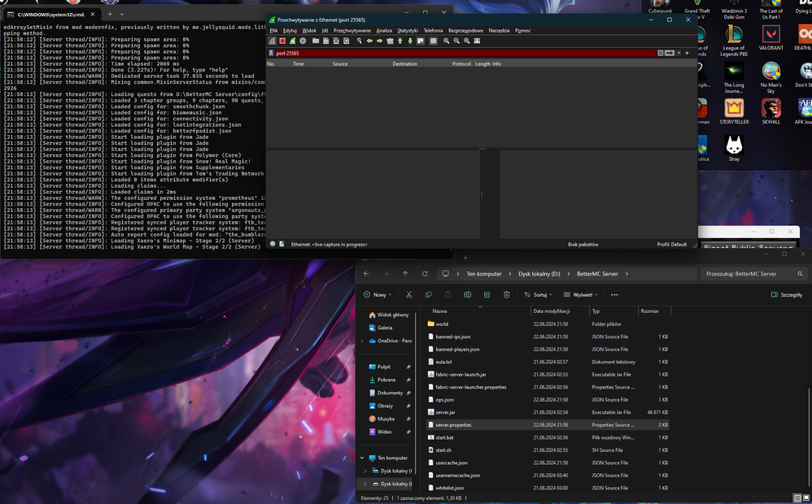Image resolution: width=812 pixels, height=504 pixels.
Task: Toggle the Szczegóły details pane
Action: coord(786,294)
